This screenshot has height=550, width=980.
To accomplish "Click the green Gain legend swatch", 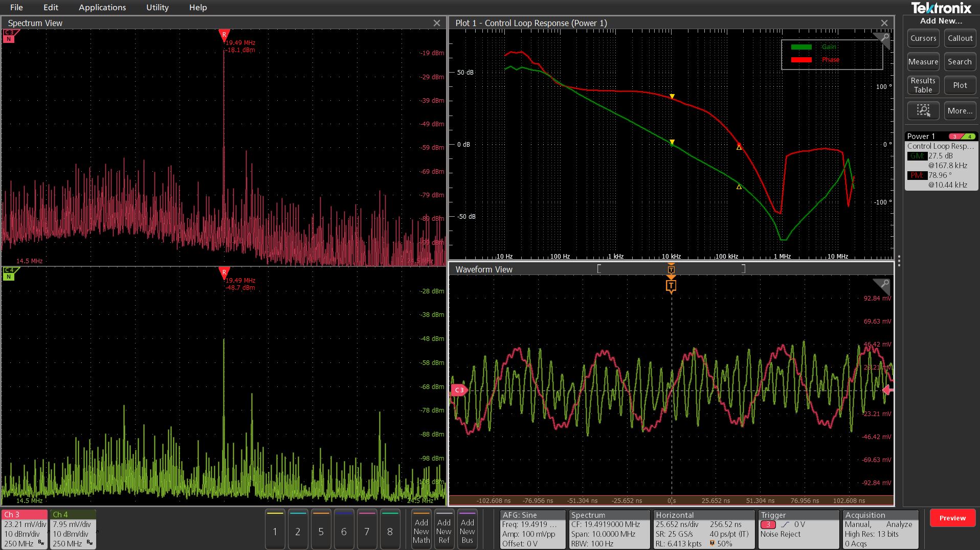I will (801, 47).
